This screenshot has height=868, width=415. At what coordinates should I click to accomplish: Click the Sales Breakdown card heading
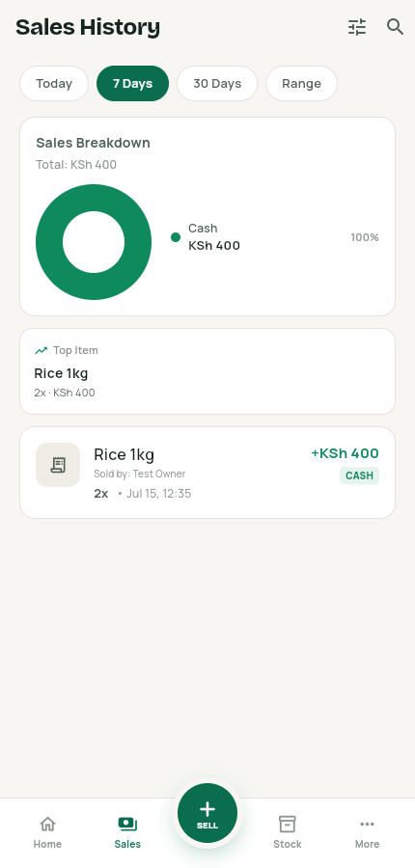tap(93, 143)
